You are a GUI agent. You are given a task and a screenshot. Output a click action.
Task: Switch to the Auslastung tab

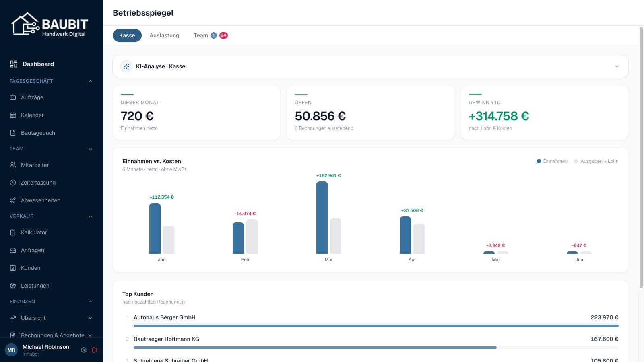pyautogui.click(x=164, y=35)
